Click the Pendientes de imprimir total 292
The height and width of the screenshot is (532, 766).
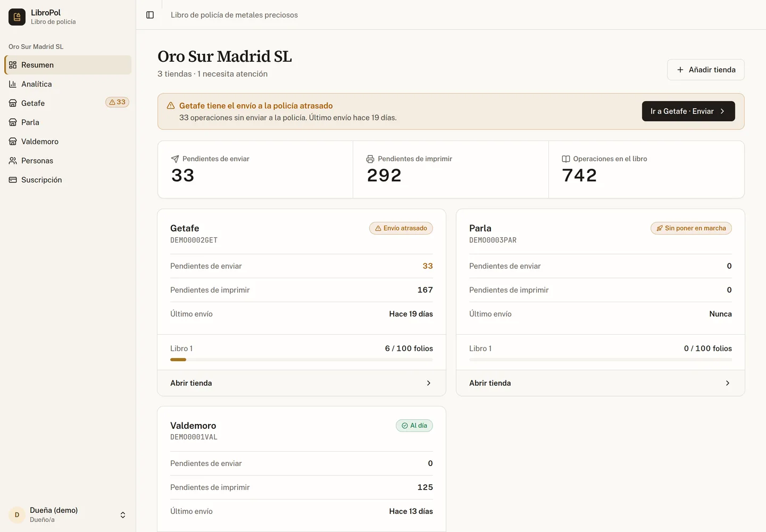(x=384, y=176)
